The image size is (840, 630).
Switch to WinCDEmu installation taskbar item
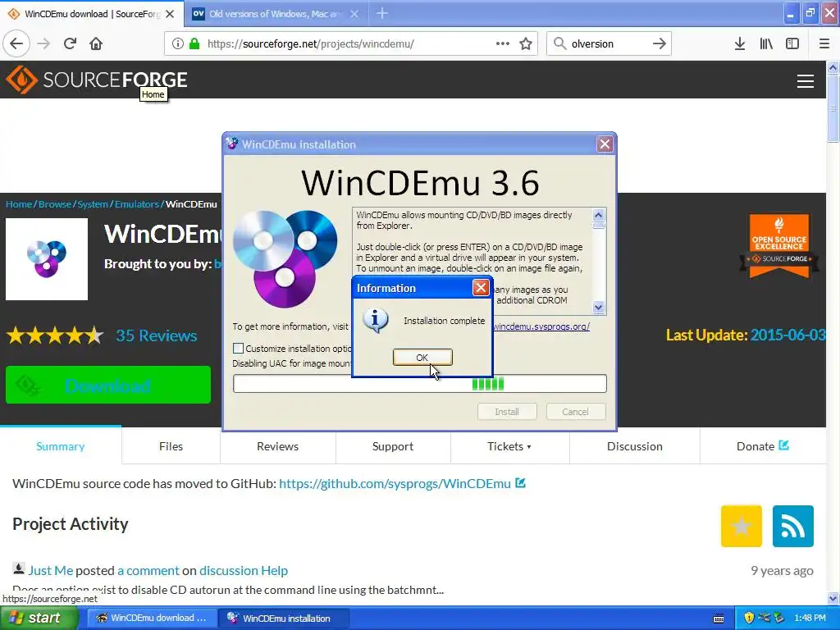click(x=284, y=618)
